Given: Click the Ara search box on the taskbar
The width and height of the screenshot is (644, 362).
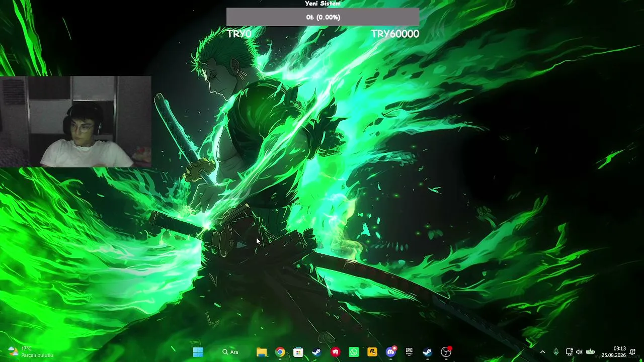Looking at the screenshot, I should click(230, 352).
